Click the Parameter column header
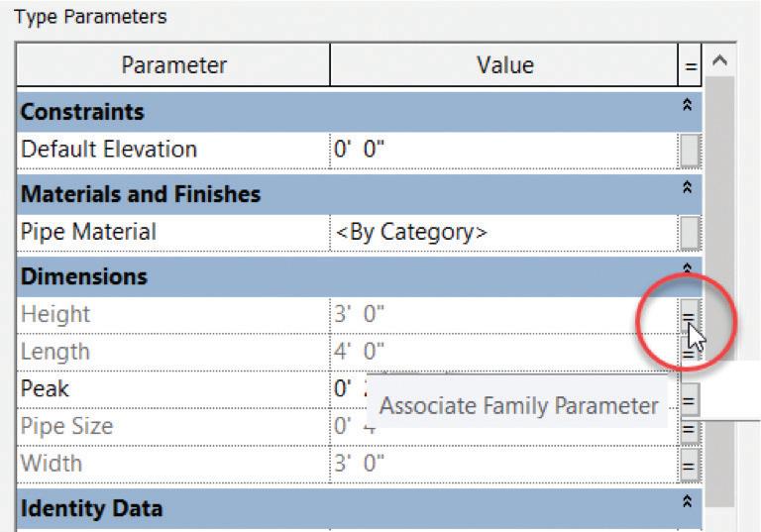The width and height of the screenshot is (761, 532). [x=173, y=65]
